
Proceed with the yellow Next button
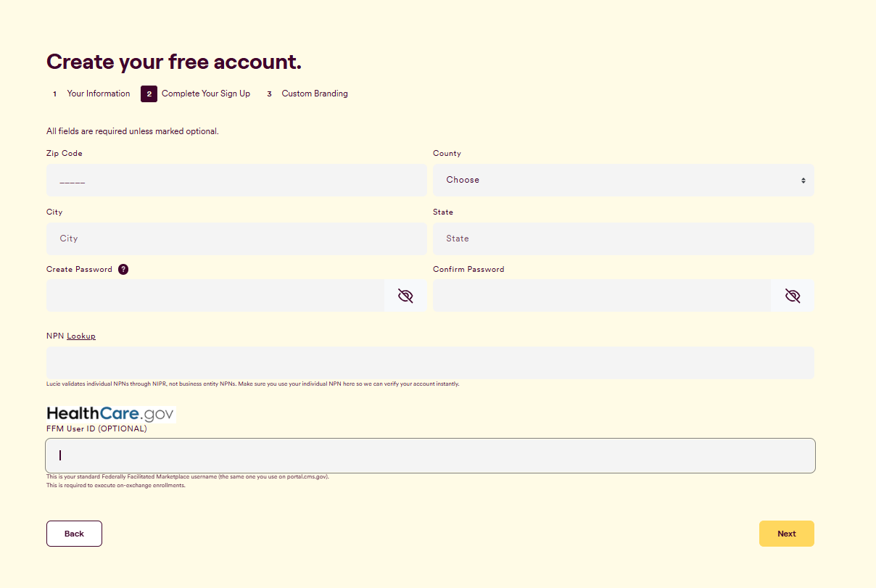pyautogui.click(x=787, y=534)
